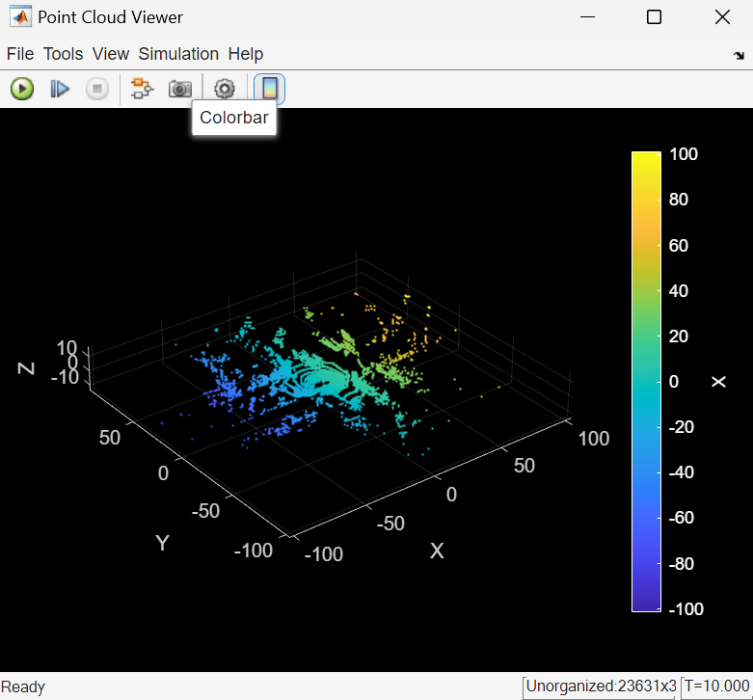The height and width of the screenshot is (700, 753).
Task: Take a snapshot with the camera icon
Action: tap(179, 89)
